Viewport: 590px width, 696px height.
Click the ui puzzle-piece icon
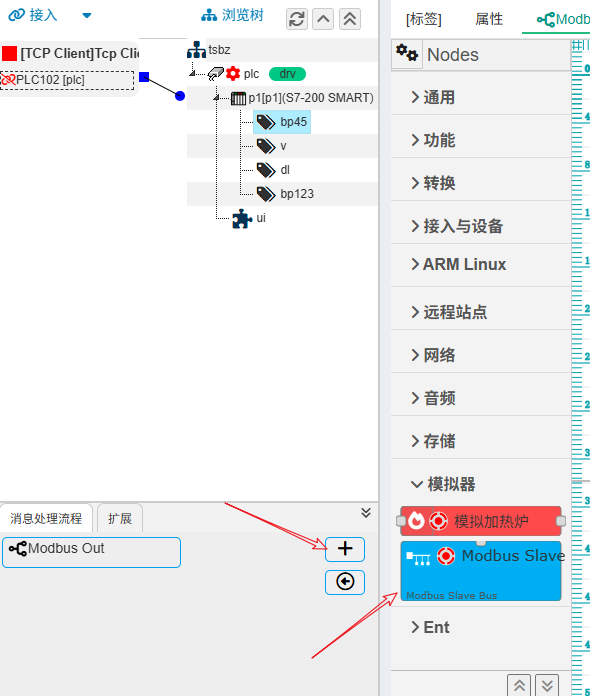pyautogui.click(x=242, y=218)
